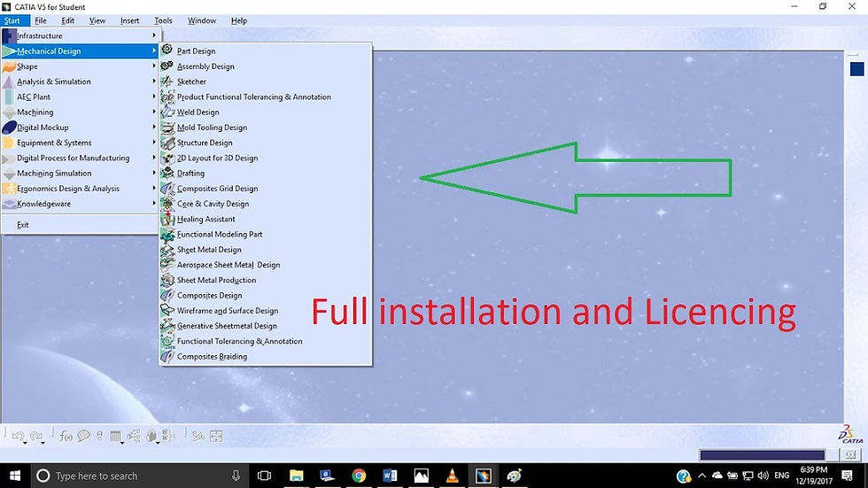The width and height of the screenshot is (868, 488).
Task: Click the tree-diagram toolbar icon
Action: [134, 436]
